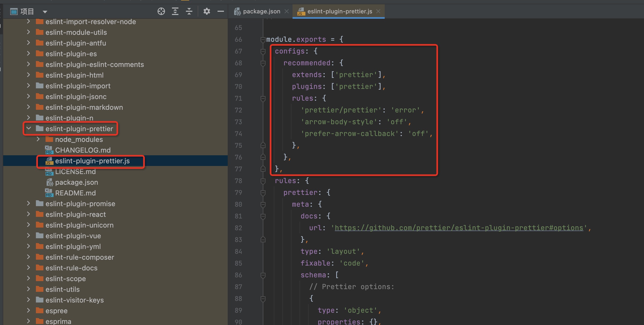Click the locate-opened-file target icon
Viewport: 644px width, 325px height.
coord(161,11)
